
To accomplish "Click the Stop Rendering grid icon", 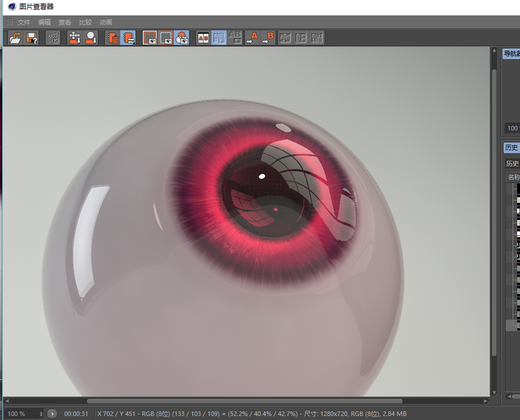I will (52, 38).
